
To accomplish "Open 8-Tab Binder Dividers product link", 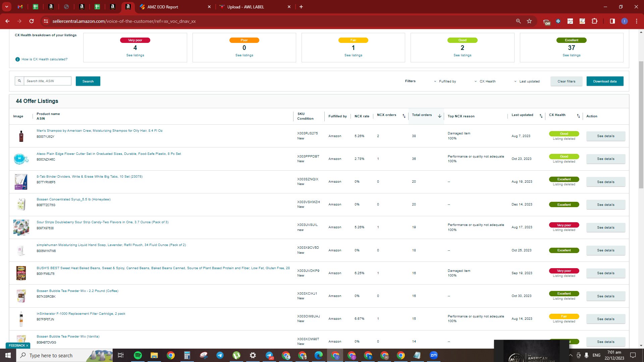I will 90,177.
